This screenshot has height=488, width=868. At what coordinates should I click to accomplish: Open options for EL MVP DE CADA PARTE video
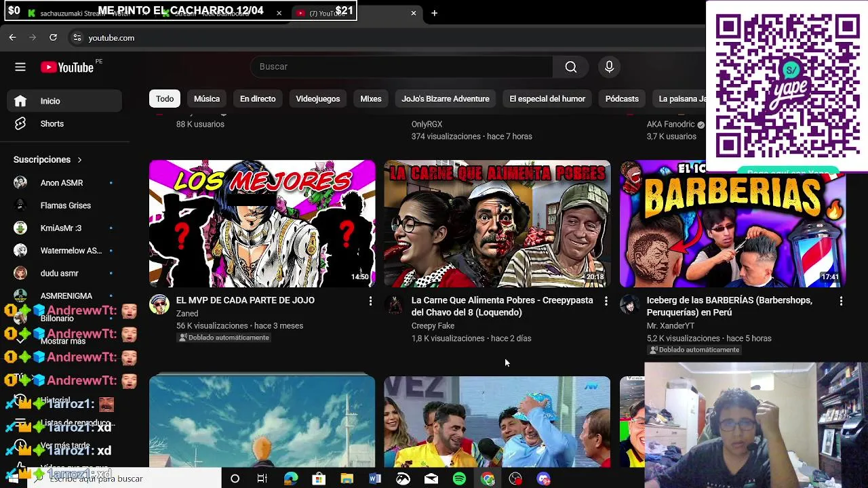click(x=370, y=301)
